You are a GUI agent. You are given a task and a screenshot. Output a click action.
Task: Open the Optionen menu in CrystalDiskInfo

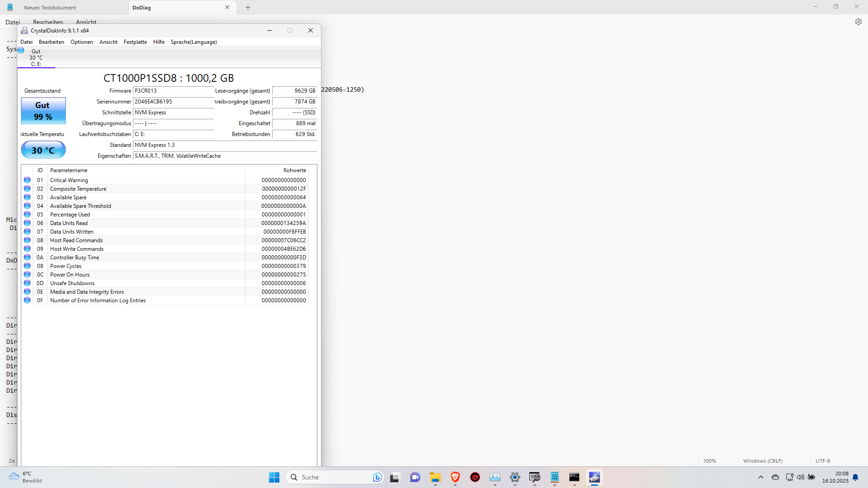click(82, 42)
